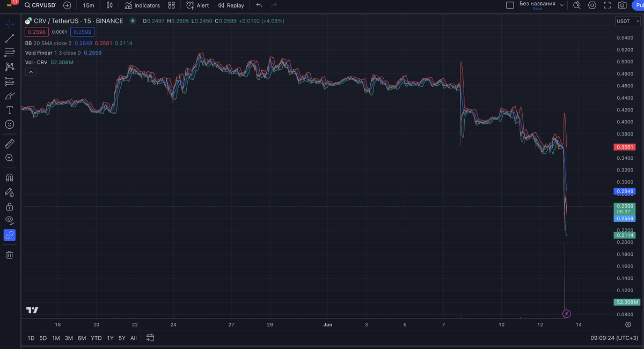Open the candle chart style menu
The width and height of the screenshot is (644, 349).
tap(109, 5)
